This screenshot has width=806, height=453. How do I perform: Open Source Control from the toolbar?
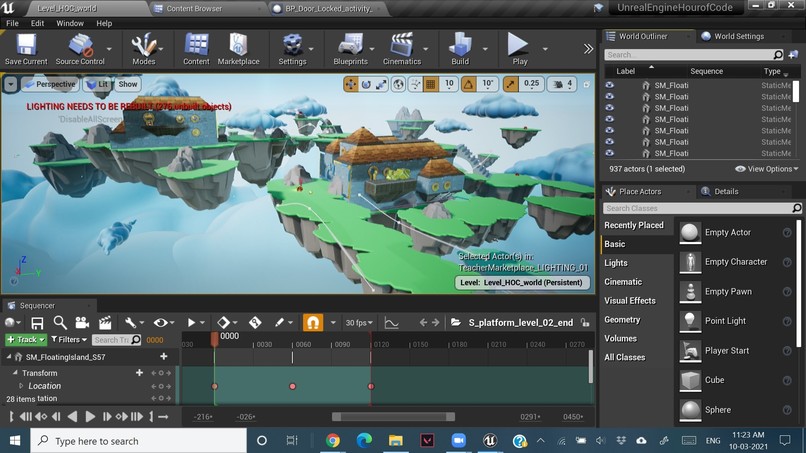(80, 49)
